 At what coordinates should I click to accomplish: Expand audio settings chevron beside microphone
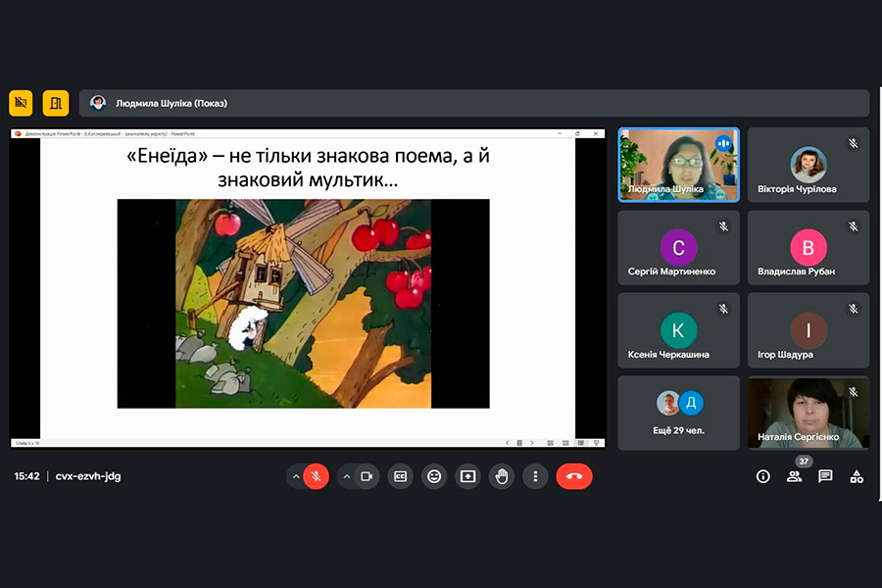click(x=296, y=476)
